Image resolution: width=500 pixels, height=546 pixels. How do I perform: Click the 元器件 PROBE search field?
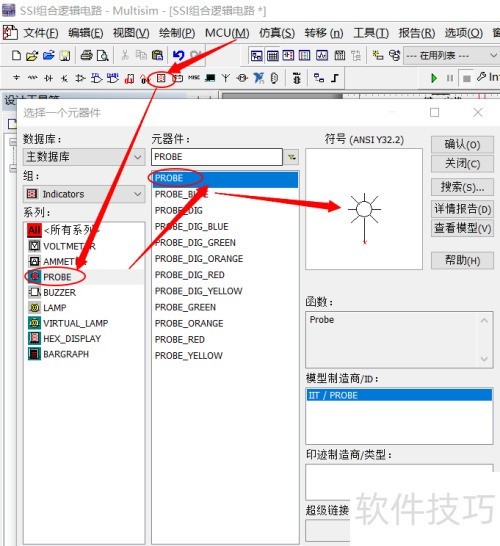217,157
